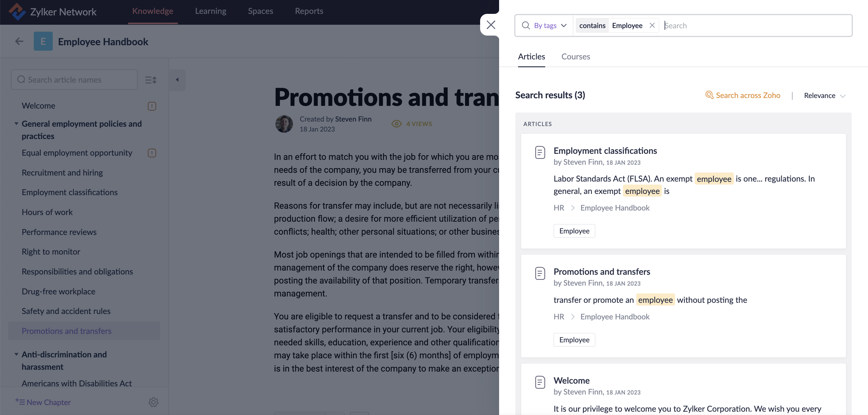Switch to the Courses tab
Image resolution: width=868 pixels, height=415 pixels.
click(575, 57)
